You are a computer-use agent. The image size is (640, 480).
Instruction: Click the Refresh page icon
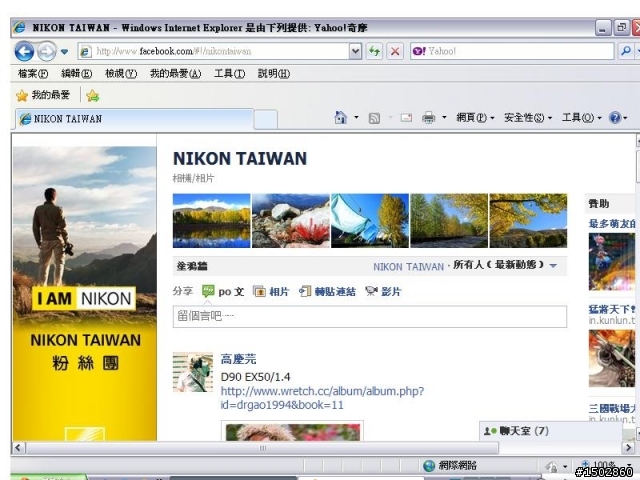click(x=374, y=51)
